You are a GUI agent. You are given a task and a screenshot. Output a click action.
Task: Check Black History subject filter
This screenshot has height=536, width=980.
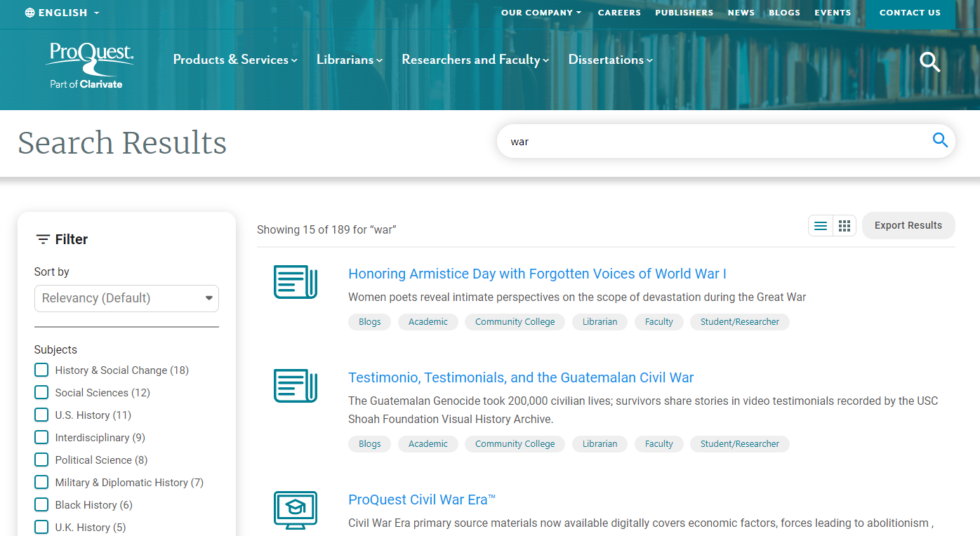pos(41,504)
